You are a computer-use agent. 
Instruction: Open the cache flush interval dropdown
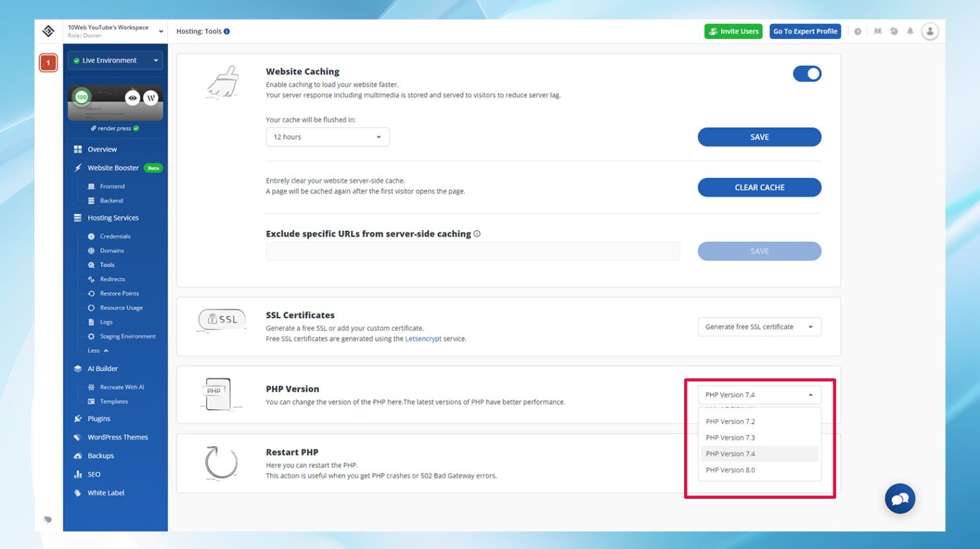click(327, 137)
